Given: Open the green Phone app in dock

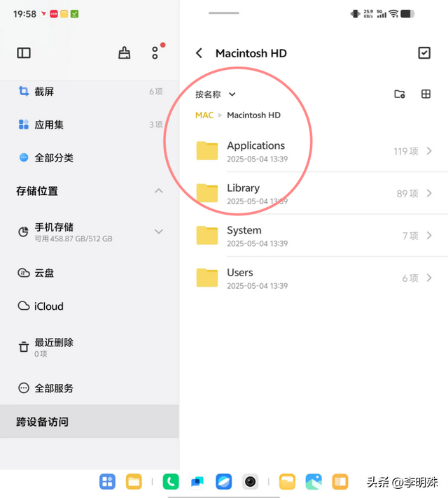Looking at the screenshot, I should pos(171,482).
